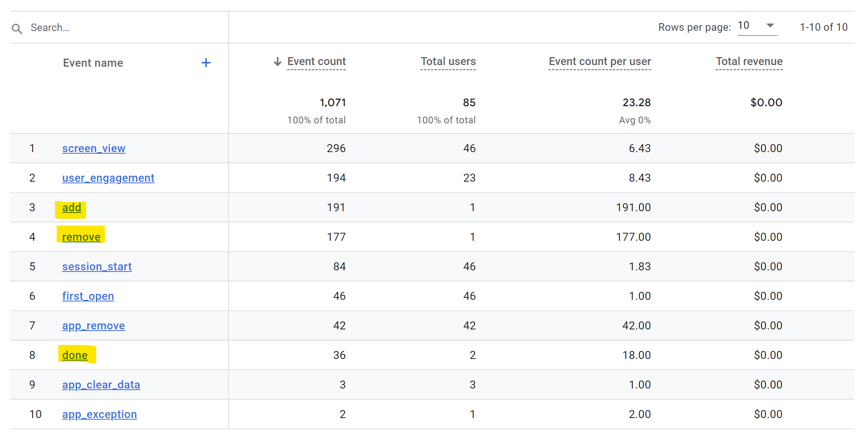Open the app_remove event link

[x=93, y=326]
